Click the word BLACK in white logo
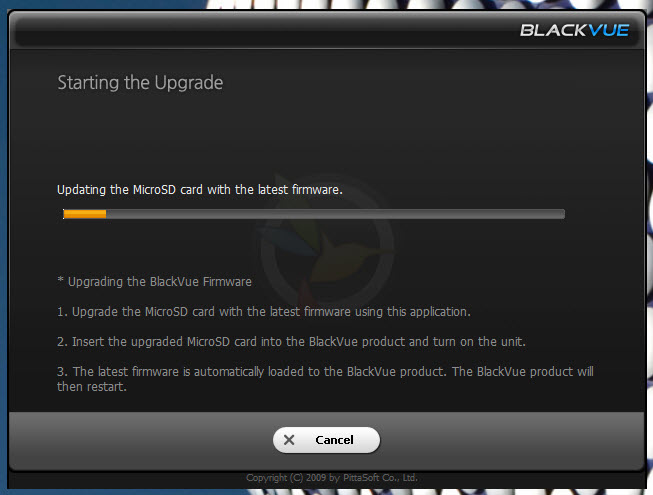This screenshot has height=495, width=653. (x=553, y=30)
